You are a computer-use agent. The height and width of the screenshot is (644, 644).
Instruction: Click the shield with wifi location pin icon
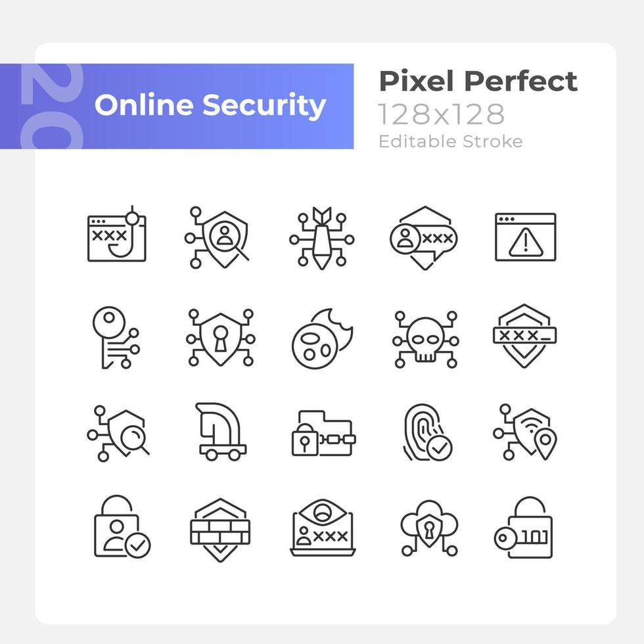click(x=525, y=432)
